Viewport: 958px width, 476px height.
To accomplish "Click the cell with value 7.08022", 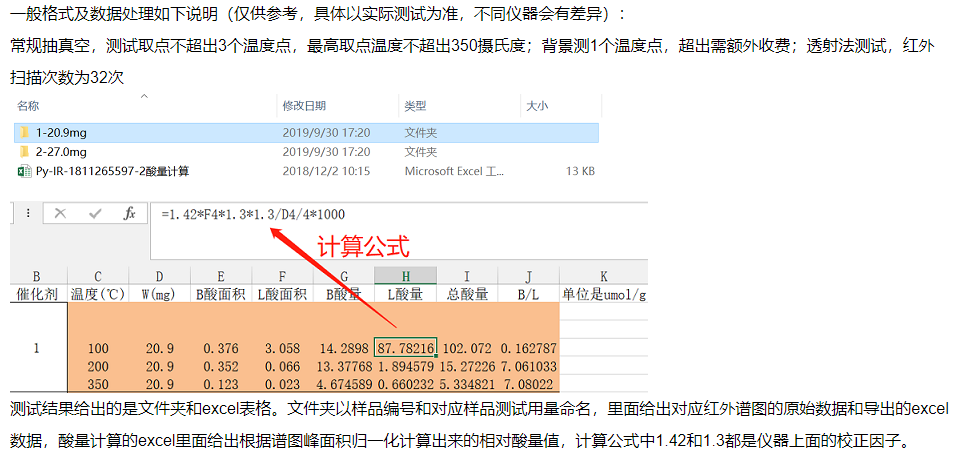I will [x=528, y=384].
